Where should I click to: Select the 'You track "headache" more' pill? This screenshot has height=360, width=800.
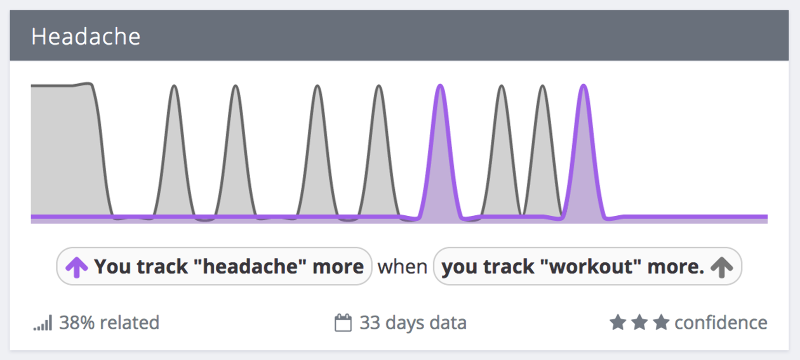[214, 266]
